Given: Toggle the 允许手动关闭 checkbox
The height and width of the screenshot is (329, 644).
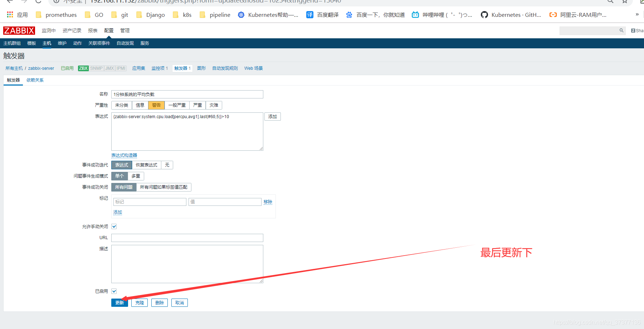Looking at the screenshot, I should pyautogui.click(x=114, y=227).
